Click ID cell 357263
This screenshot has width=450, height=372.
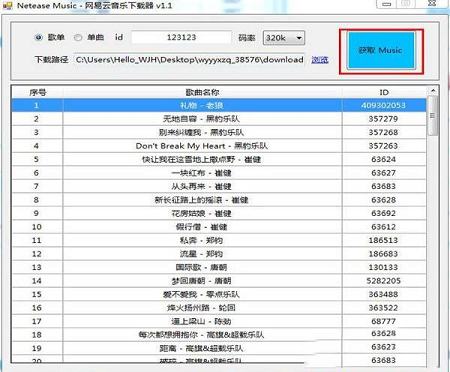point(384,146)
